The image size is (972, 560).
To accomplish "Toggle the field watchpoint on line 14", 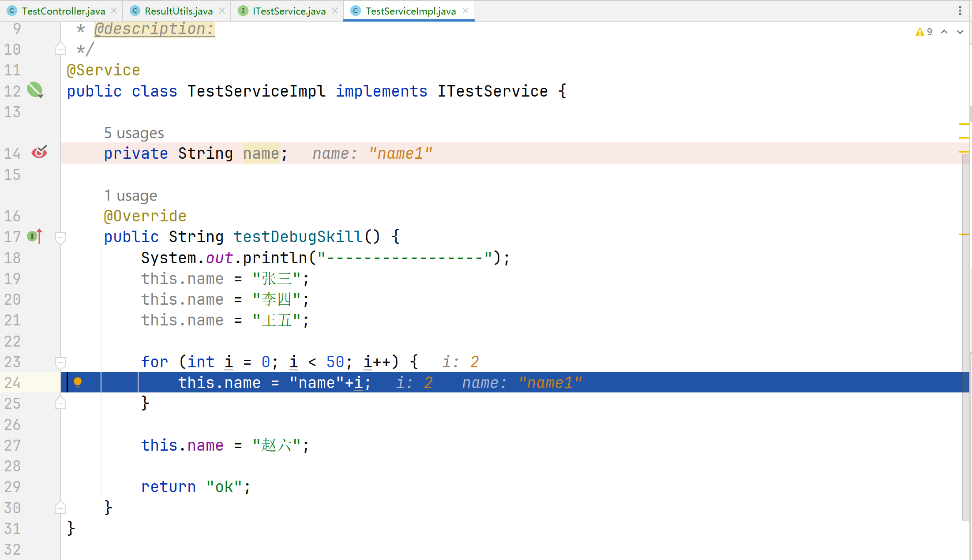I will point(39,152).
